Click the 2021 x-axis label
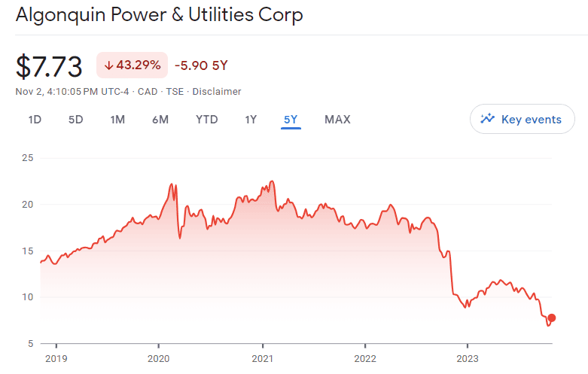Screen dimensions: 588x374 [x=262, y=357]
